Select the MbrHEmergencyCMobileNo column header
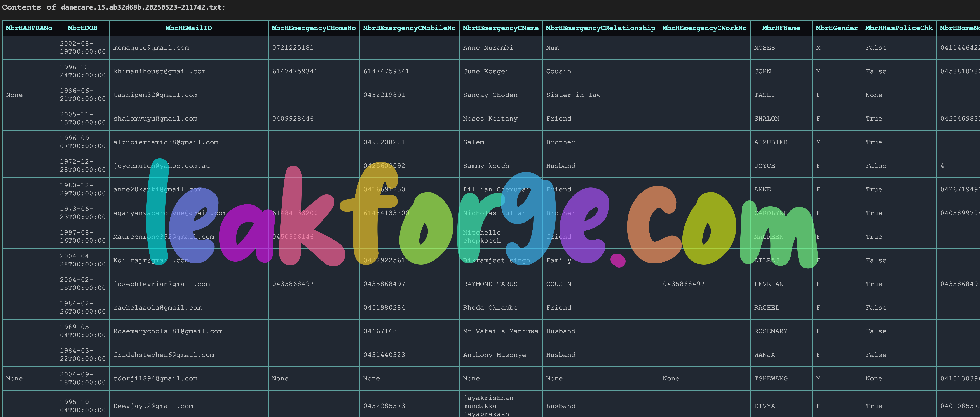The width and height of the screenshot is (980, 417). coord(409,28)
